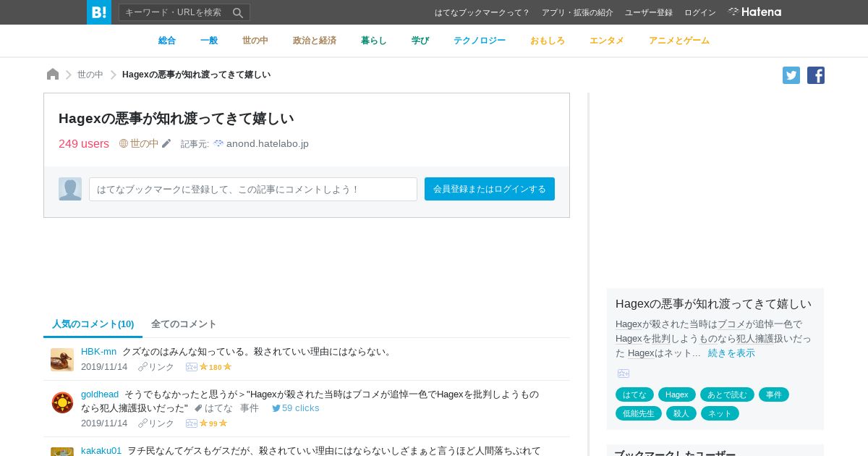Viewport: 868px width, 456px height.
Task: Open the 総合 category tab
Action: pos(167,41)
